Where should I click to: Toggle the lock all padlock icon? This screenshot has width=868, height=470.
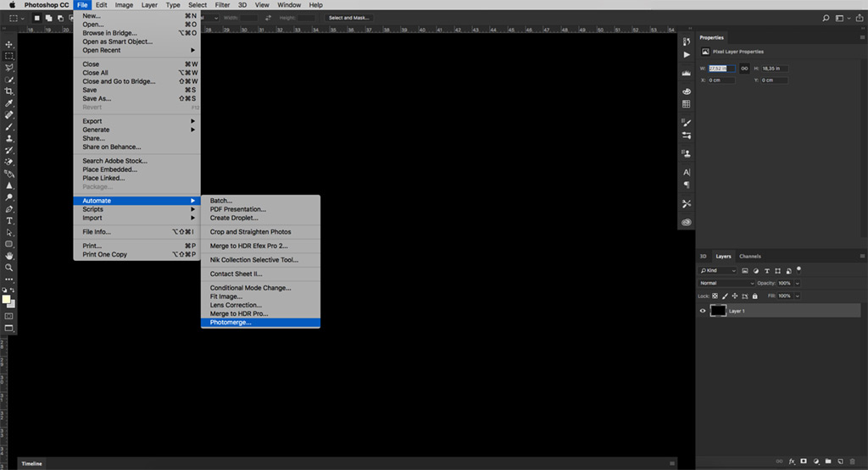pyautogui.click(x=755, y=296)
